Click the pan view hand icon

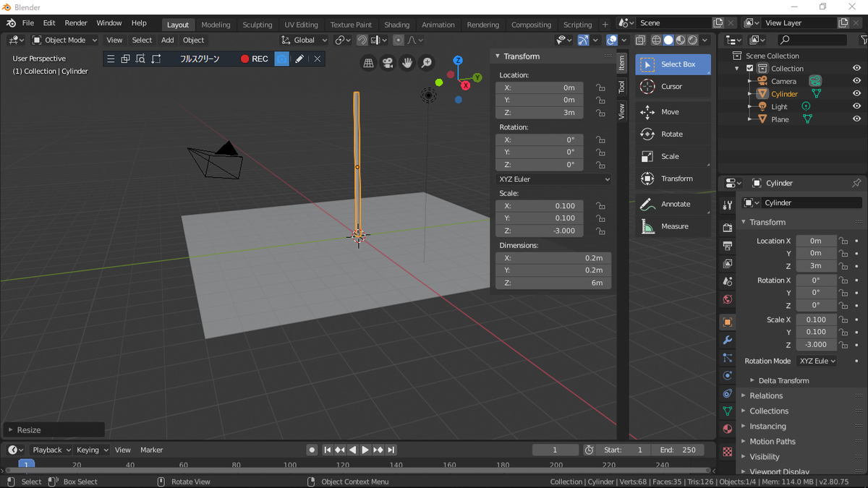tap(407, 64)
